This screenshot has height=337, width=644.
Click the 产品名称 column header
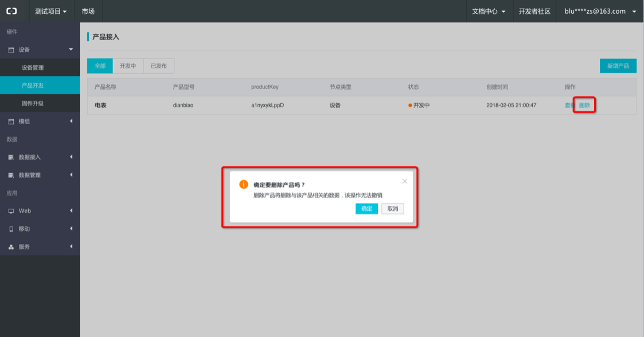click(x=106, y=87)
